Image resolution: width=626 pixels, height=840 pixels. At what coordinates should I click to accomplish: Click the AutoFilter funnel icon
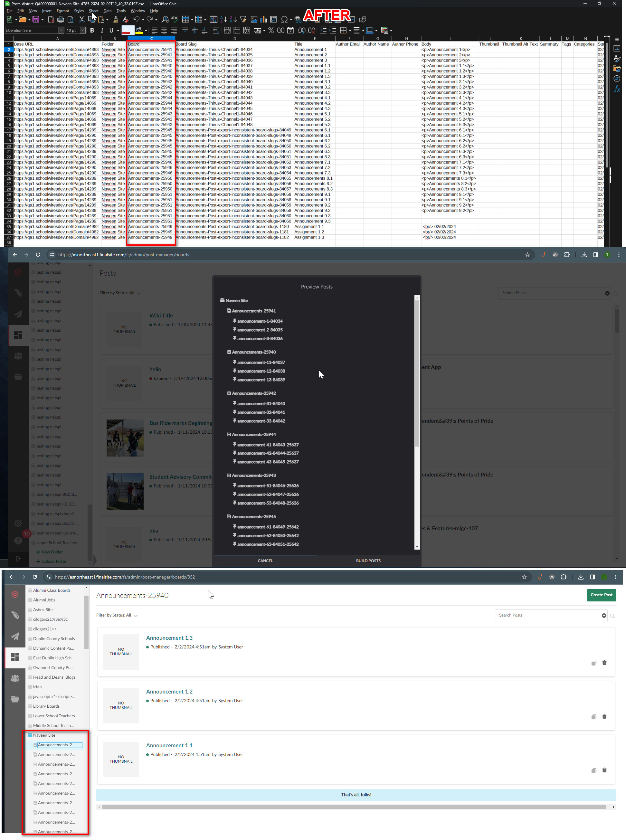coord(243,19)
